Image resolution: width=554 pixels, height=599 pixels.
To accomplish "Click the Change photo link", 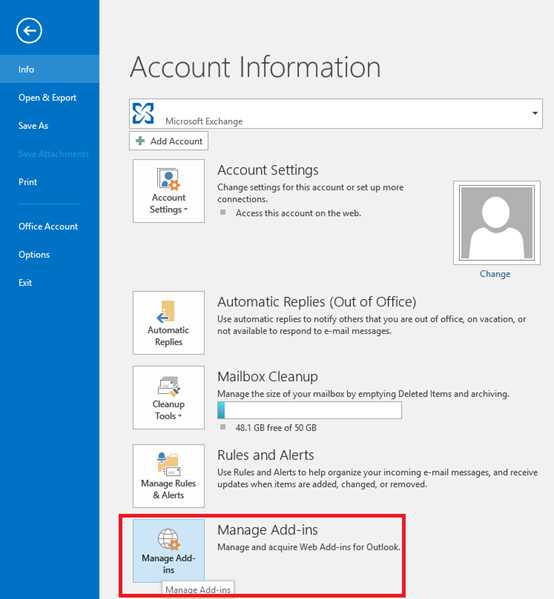I will pyautogui.click(x=495, y=274).
